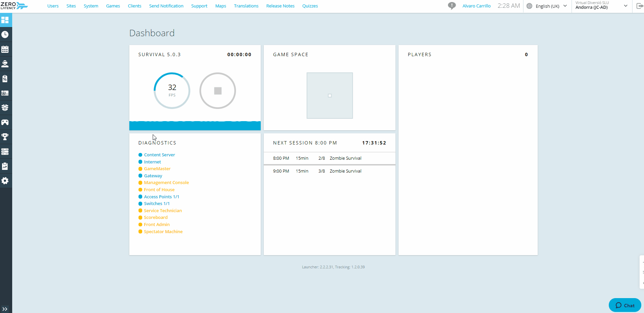This screenshot has width=644, height=313.
Task: Open the clock sessions sidebar icon
Action: point(5,35)
